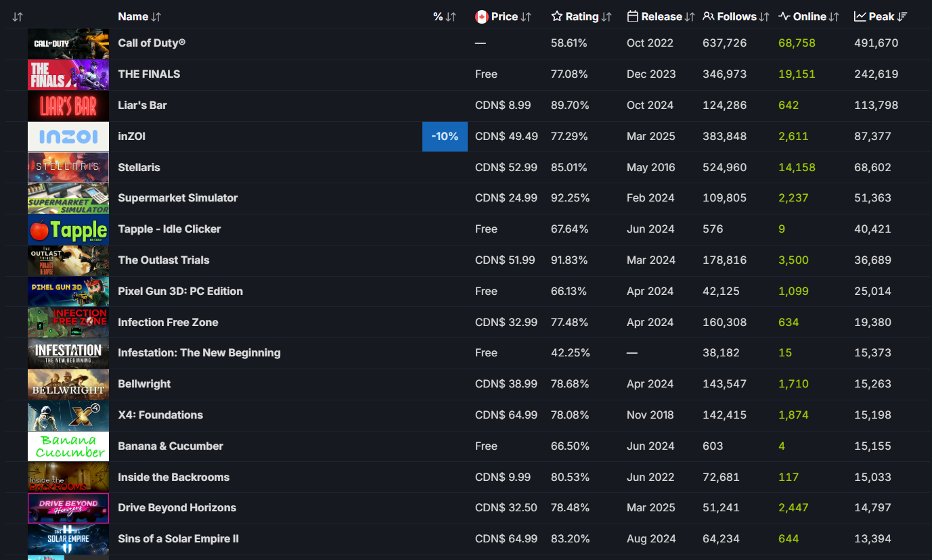Click the Infection Free Zone thumbnail
This screenshot has height=560, width=932.
pyautogui.click(x=68, y=323)
